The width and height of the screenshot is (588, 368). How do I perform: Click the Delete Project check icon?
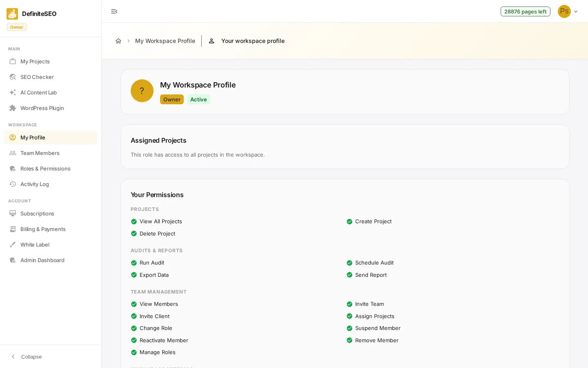pos(134,233)
